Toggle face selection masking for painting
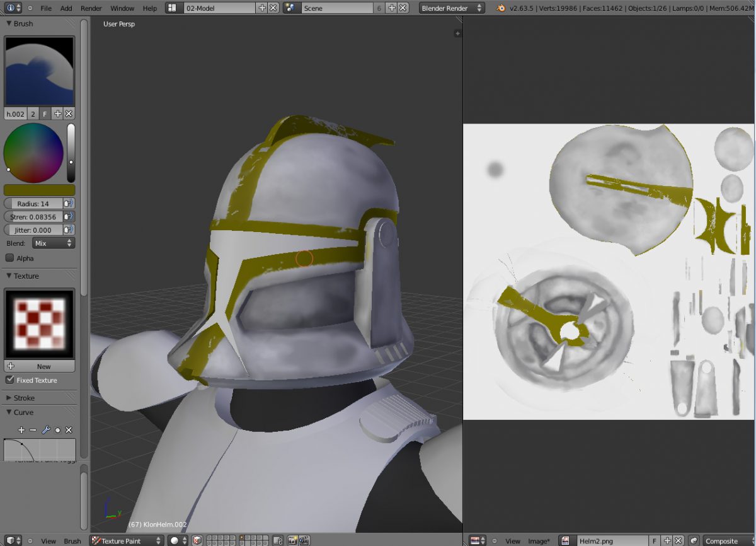 click(x=197, y=540)
